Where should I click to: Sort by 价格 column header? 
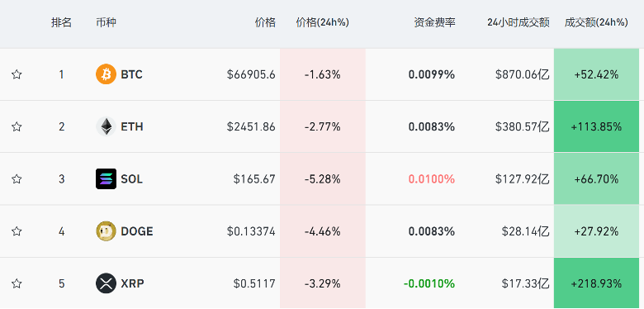tap(265, 22)
